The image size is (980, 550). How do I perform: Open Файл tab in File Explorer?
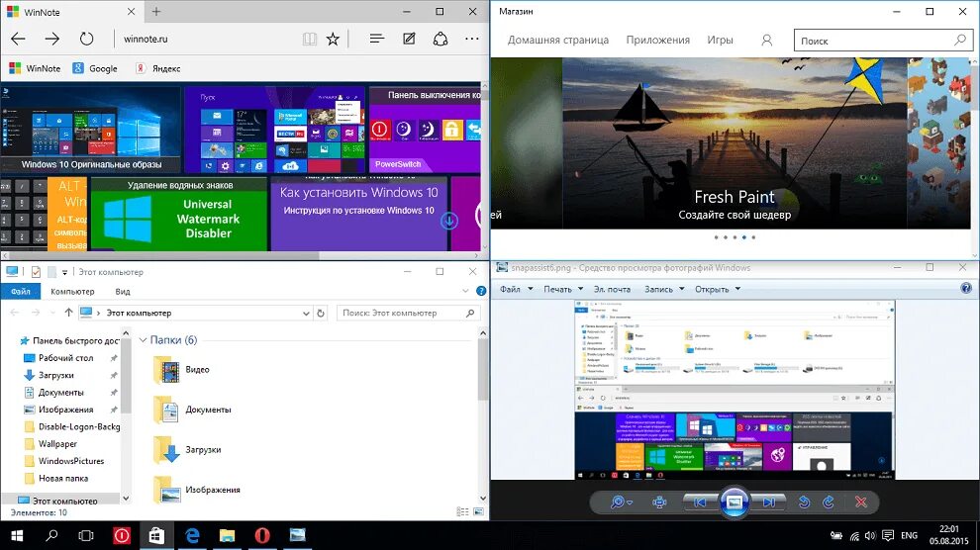pos(20,292)
